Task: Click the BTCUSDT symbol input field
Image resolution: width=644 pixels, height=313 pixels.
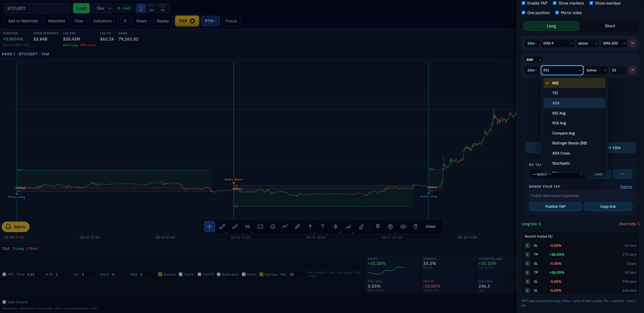Action: 37,8
